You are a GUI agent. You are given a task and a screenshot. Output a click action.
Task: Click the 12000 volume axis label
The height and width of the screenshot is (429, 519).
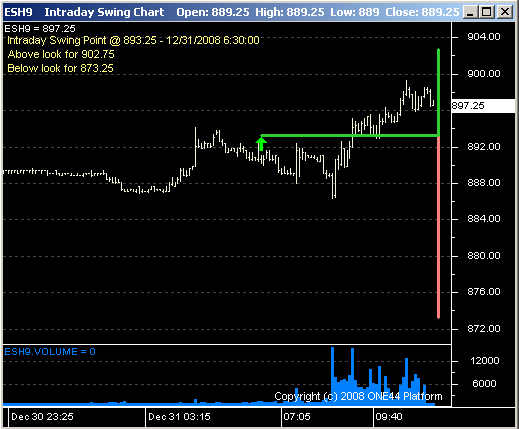pos(485,361)
